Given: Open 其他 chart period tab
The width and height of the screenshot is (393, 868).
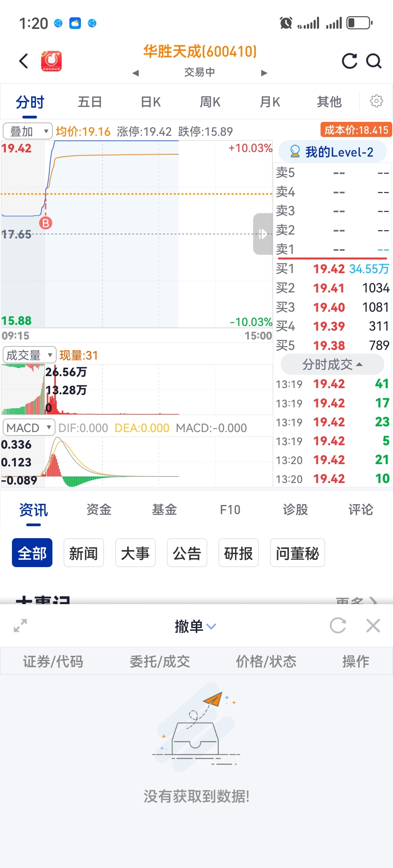Looking at the screenshot, I should coord(329,102).
